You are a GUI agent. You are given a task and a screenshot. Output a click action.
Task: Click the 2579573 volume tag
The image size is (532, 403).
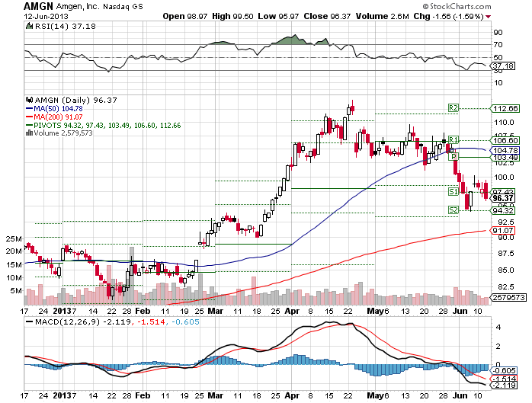[x=508, y=298]
